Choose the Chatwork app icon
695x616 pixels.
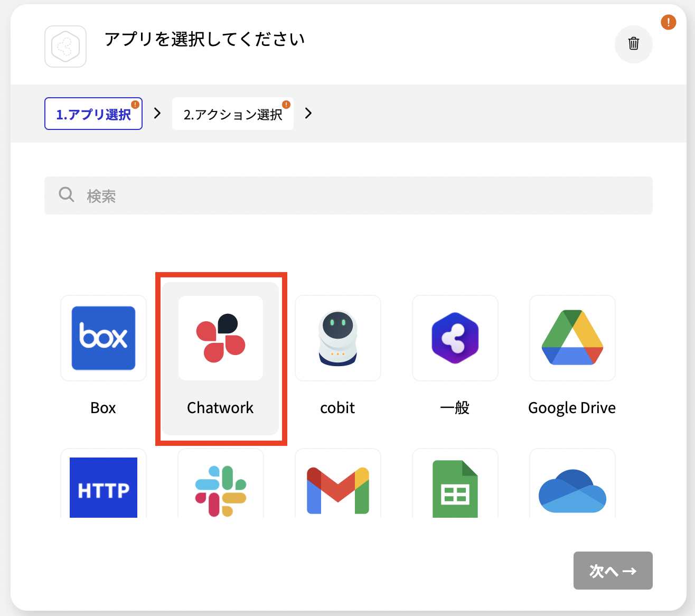[x=221, y=338]
